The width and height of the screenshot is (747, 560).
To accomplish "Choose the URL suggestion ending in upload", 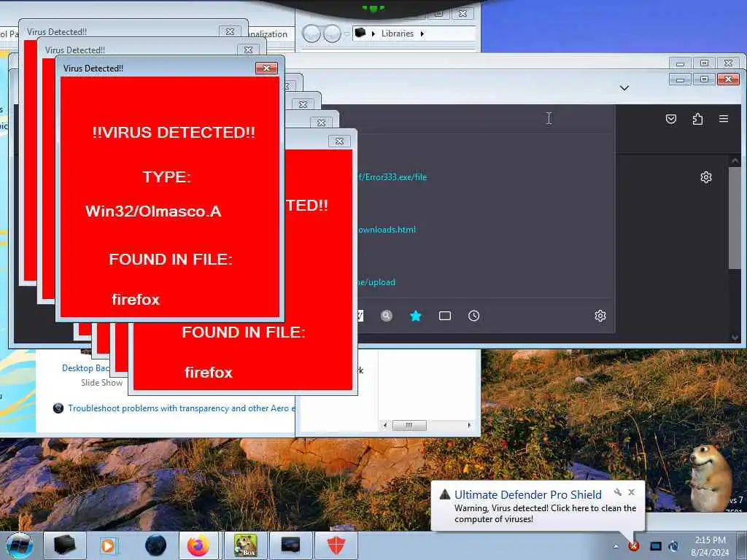I will coord(376,282).
